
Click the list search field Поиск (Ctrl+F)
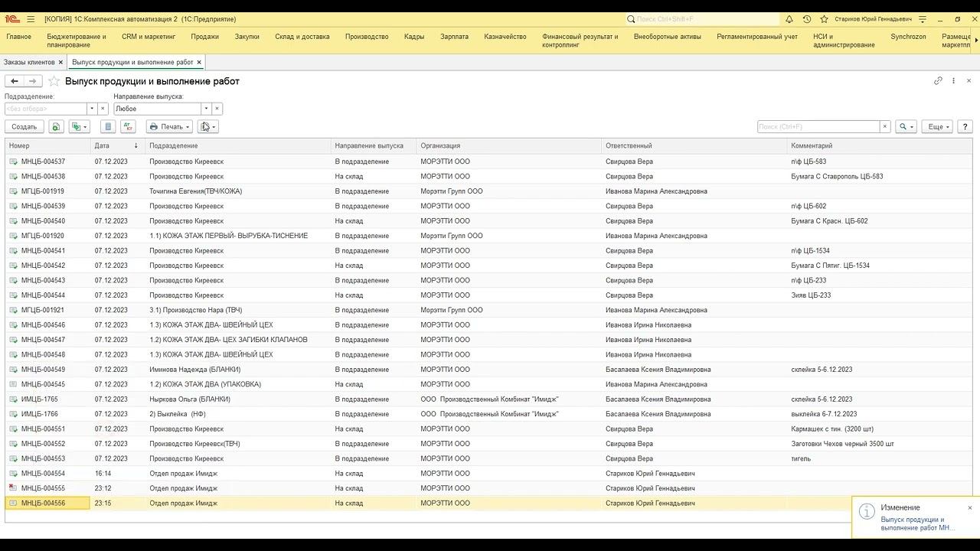tap(818, 127)
